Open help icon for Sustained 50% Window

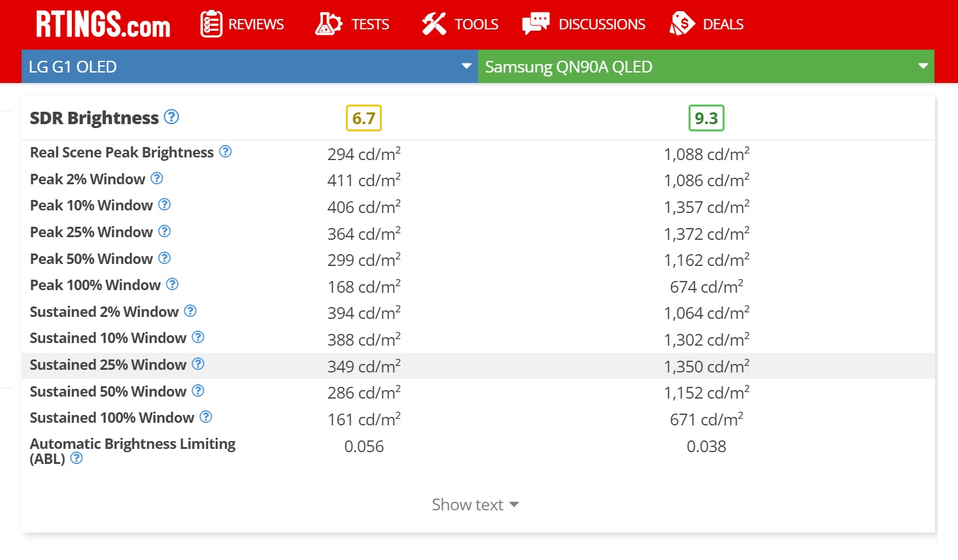197,391
